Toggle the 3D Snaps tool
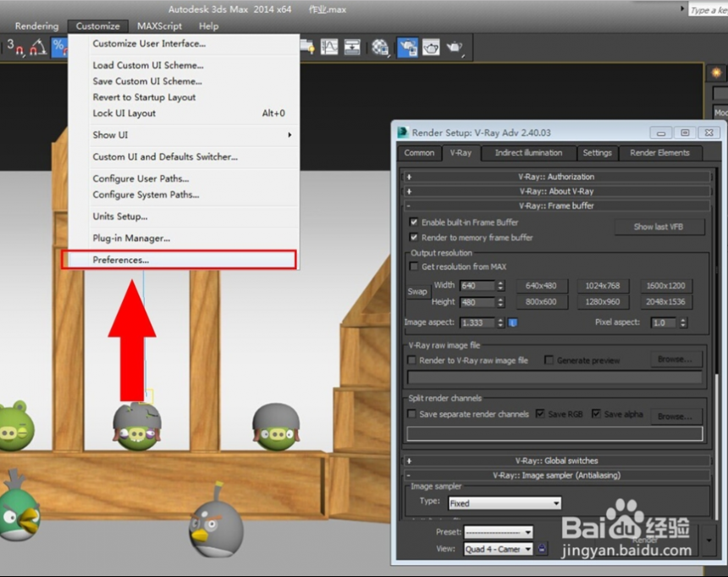The image size is (728, 577). pos(15,47)
